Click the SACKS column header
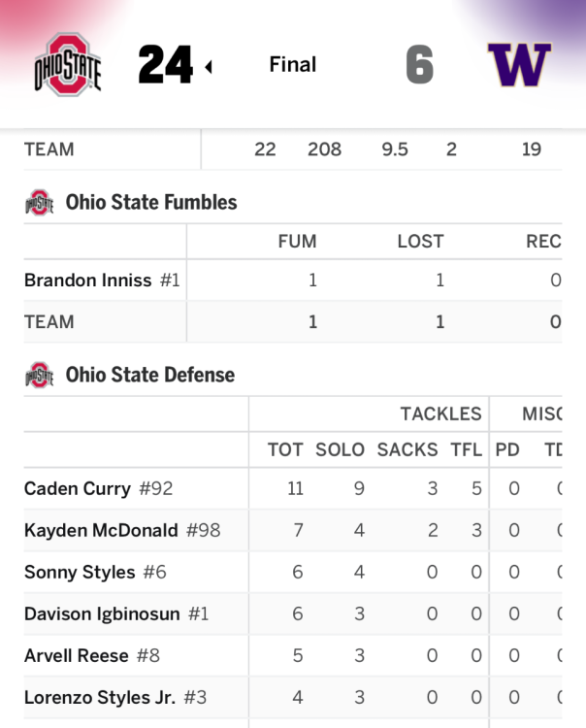Viewport: 586px width, 728px height. tap(407, 449)
